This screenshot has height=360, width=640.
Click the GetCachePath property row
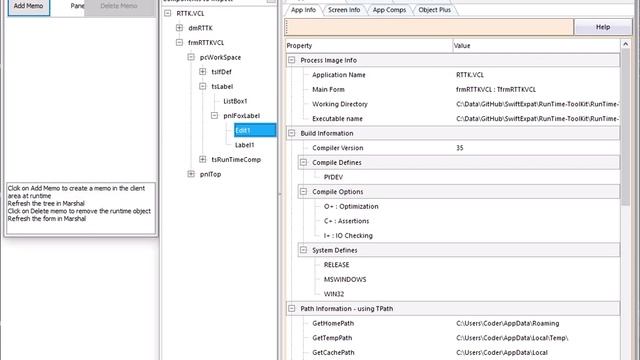(453, 353)
